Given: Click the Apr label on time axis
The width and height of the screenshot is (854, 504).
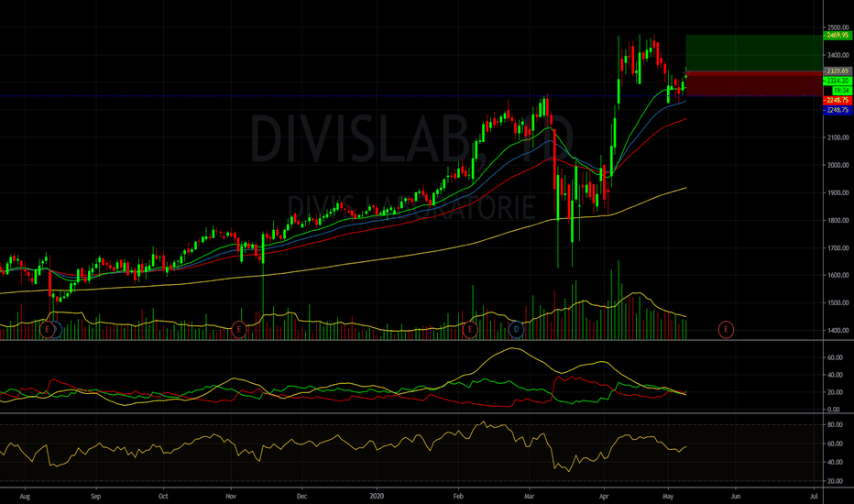Looking at the screenshot, I should coord(604,497).
